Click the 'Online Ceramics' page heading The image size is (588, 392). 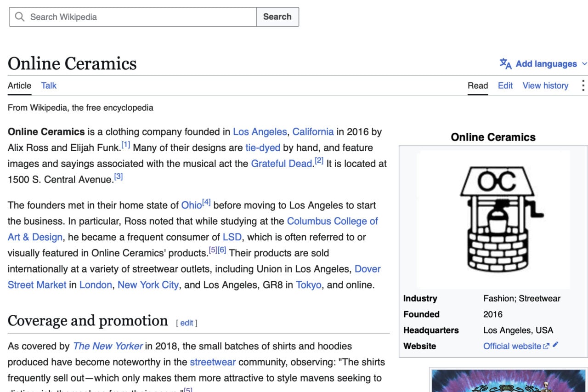tap(72, 63)
